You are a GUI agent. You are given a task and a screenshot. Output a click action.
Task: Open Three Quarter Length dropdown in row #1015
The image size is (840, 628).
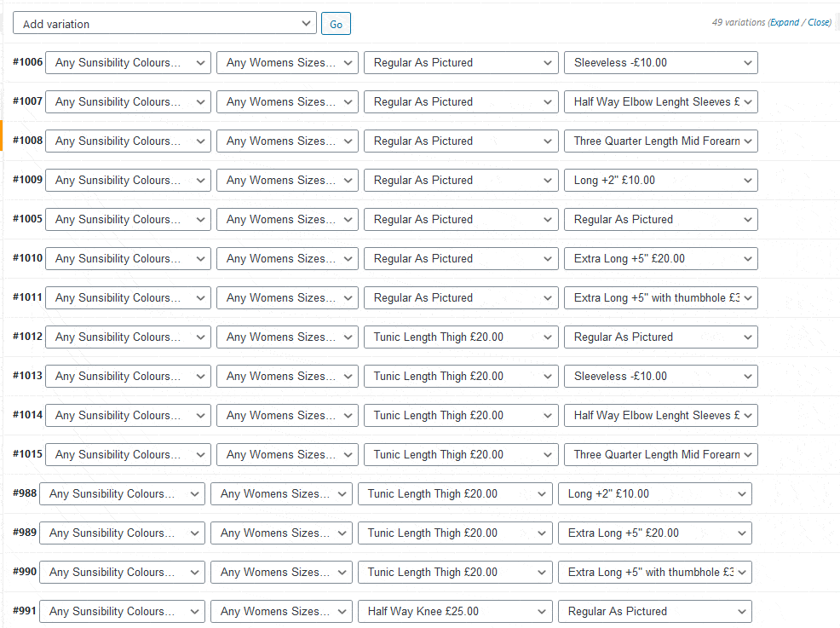[x=660, y=454]
